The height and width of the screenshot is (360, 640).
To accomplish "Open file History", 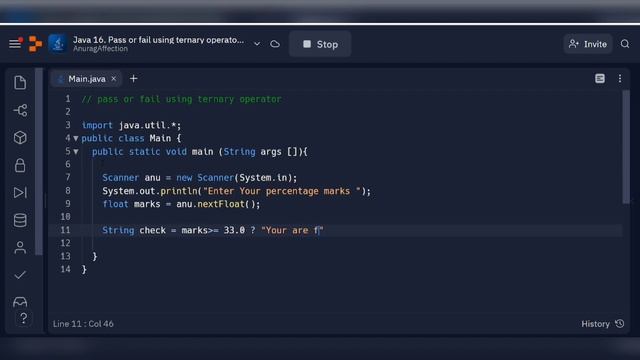I will [602, 324].
